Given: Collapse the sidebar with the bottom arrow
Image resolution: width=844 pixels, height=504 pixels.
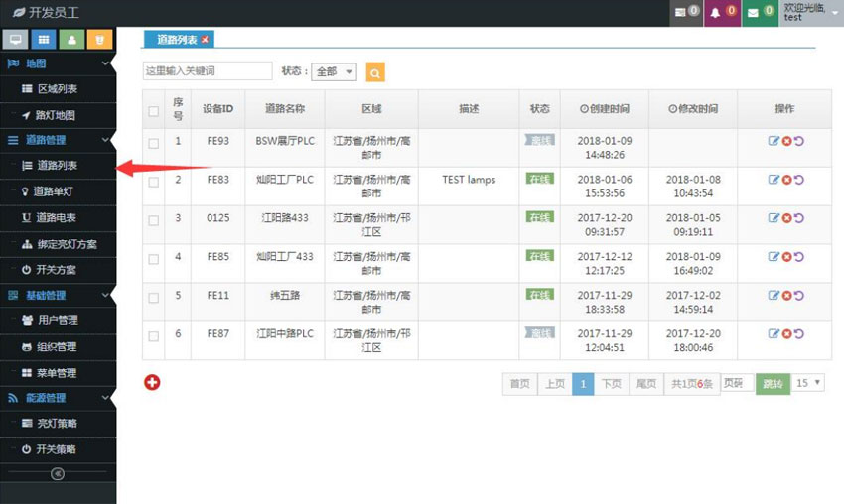Looking at the screenshot, I should click(58, 474).
